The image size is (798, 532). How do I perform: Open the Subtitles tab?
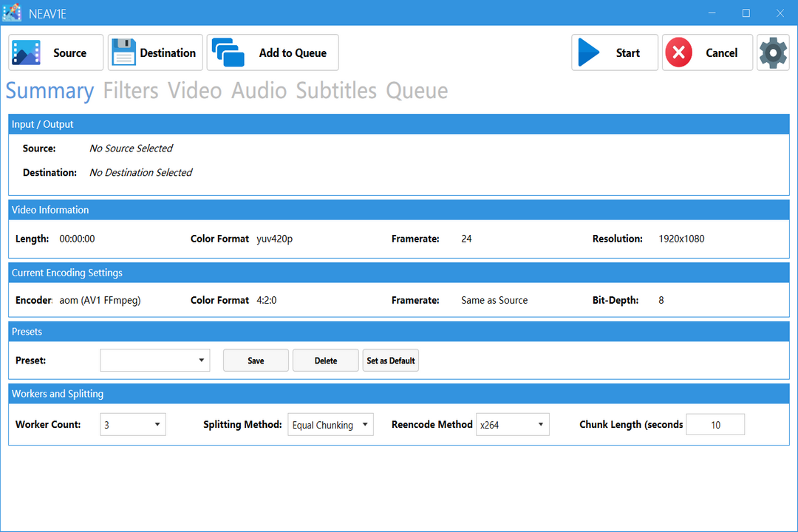click(x=336, y=90)
